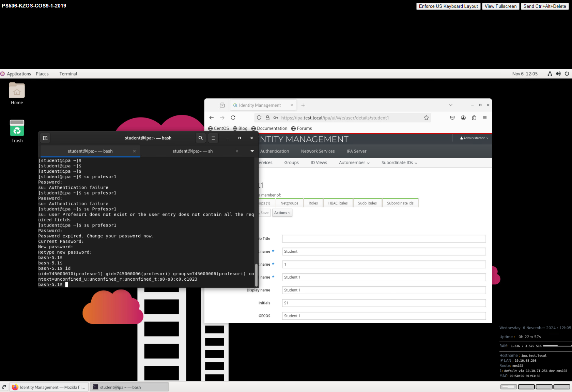Close the Identity Management browser tab

pos(292,105)
